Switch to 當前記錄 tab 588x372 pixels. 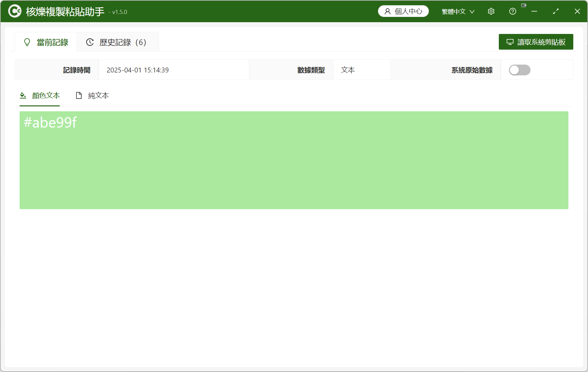coord(46,42)
